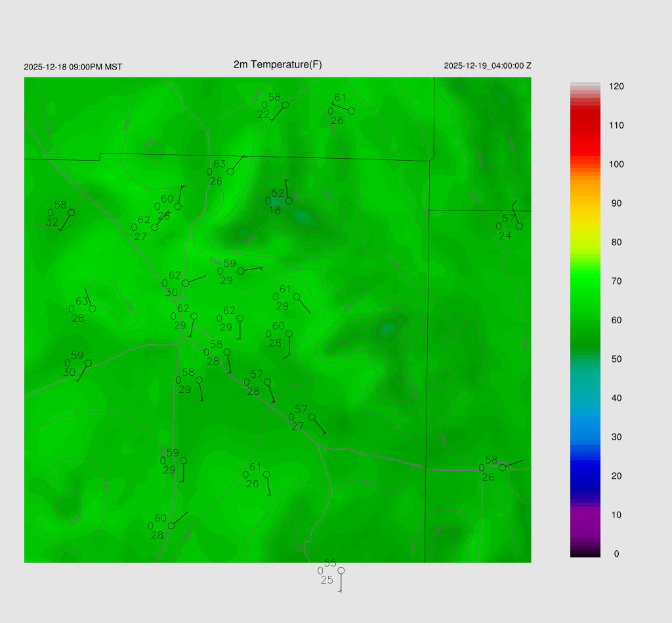Click the 09:00PM MST timestamp text
Viewport: 672px width, 623px height.
tap(73, 67)
